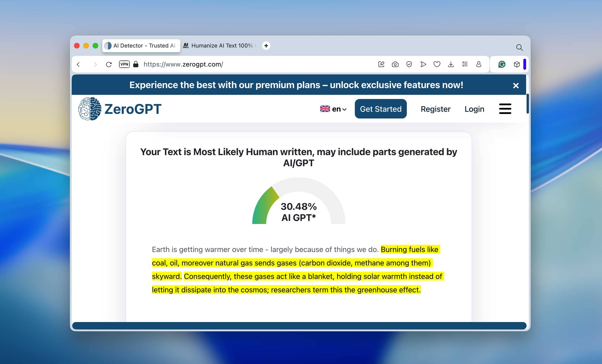Click the send page edit icon
This screenshot has width=602, height=364.
(381, 64)
